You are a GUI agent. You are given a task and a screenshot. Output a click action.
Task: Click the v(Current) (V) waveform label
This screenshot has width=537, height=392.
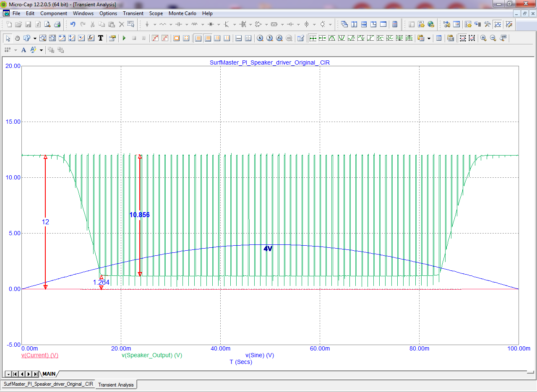pos(40,355)
